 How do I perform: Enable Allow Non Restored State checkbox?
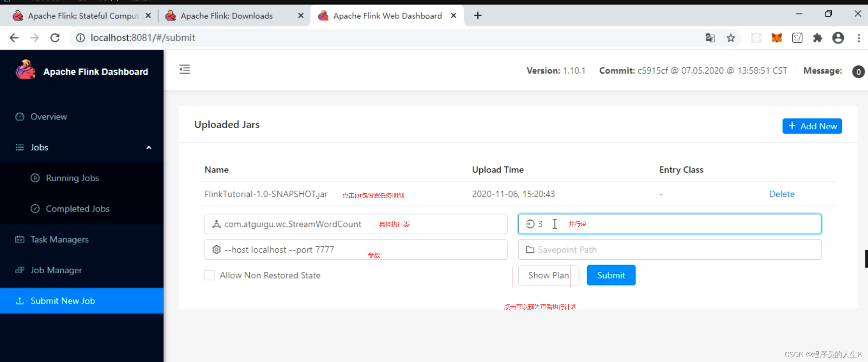[210, 275]
